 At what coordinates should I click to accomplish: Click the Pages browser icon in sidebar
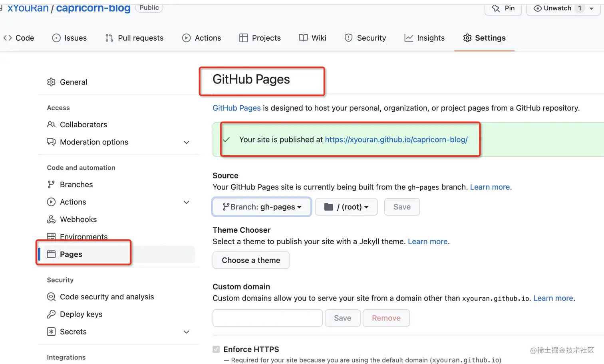point(51,254)
